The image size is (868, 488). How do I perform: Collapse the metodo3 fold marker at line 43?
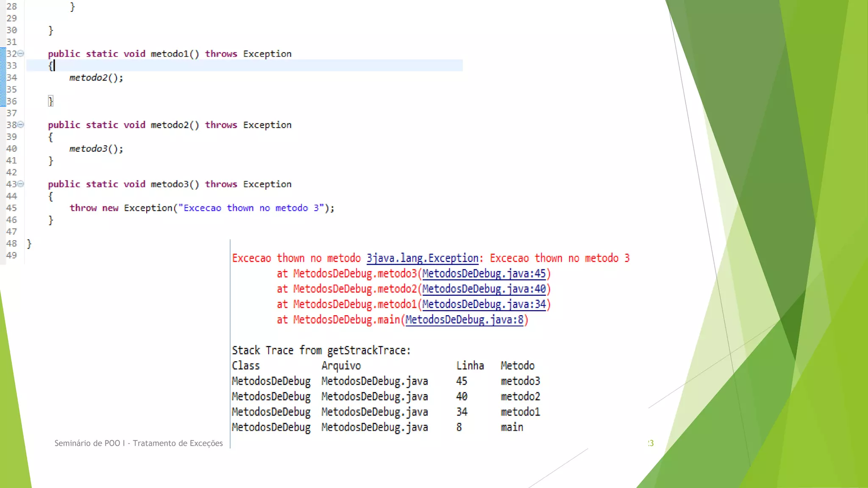(x=20, y=184)
